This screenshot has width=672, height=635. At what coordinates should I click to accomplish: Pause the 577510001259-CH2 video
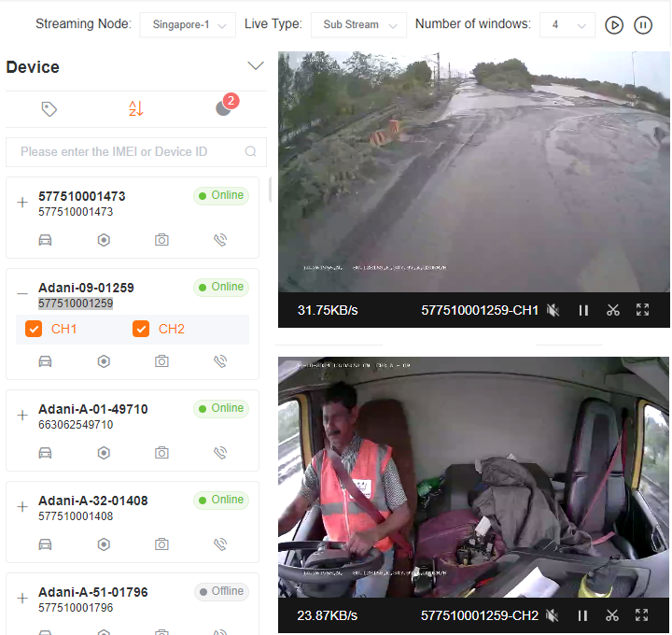pyautogui.click(x=582, y=615)
